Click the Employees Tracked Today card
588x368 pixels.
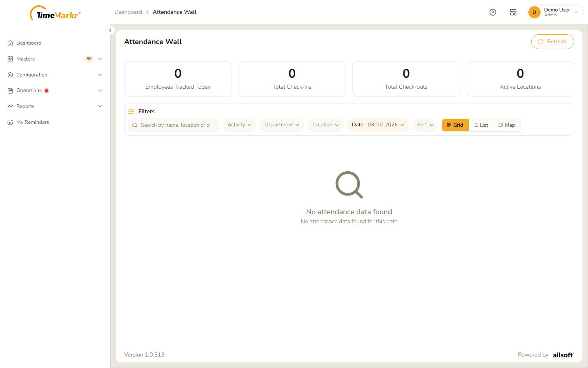178,79
